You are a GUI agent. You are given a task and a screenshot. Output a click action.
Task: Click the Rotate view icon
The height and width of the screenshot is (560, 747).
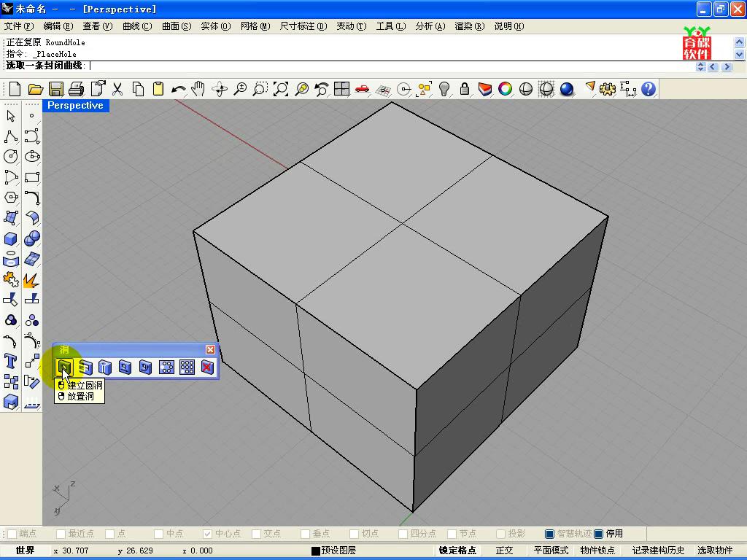coord(220,89)
